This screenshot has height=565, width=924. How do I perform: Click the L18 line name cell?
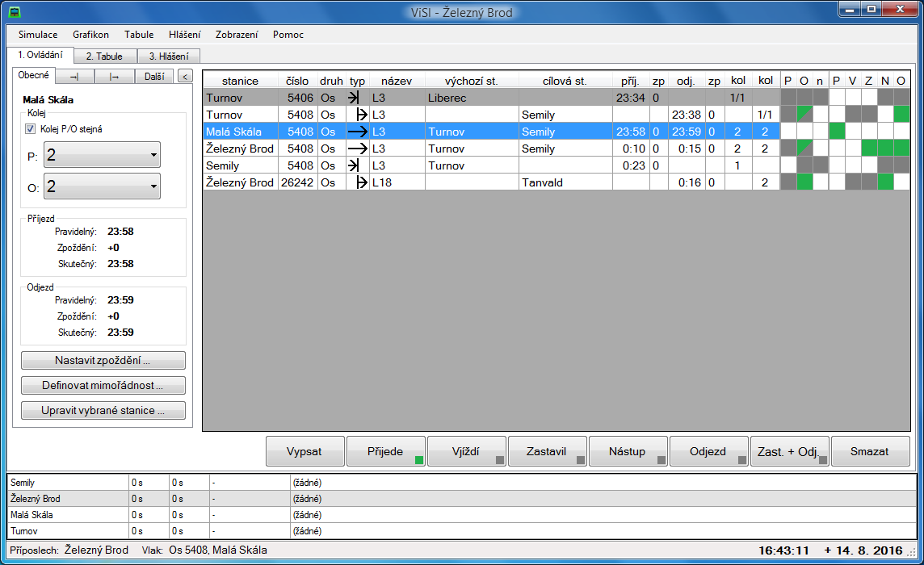click(x=397, y=182)
